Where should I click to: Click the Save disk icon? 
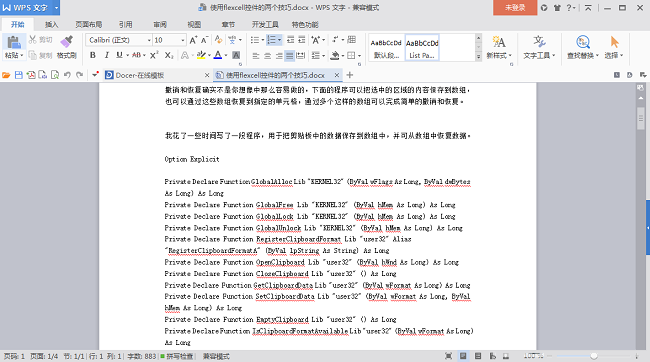click(19, 75)
